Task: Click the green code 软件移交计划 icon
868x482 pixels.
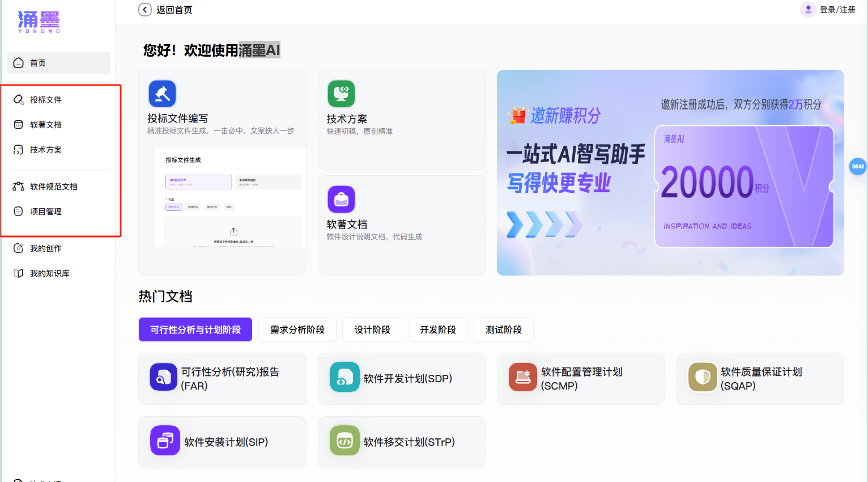Action: pyautogui.click(x=344, y=441)
